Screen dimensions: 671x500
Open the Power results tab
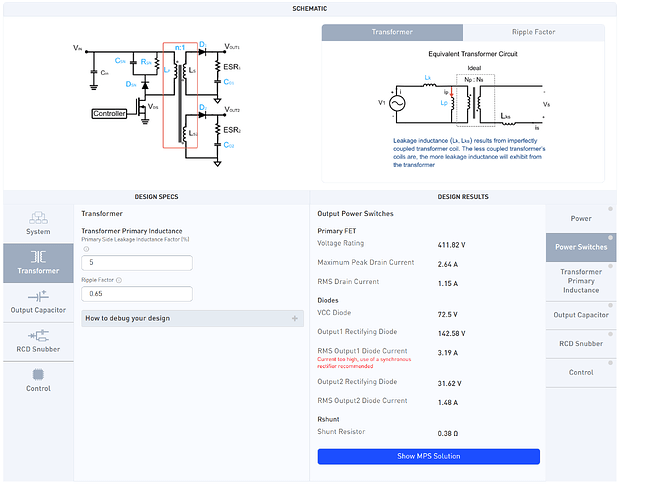tap(581, 219)
